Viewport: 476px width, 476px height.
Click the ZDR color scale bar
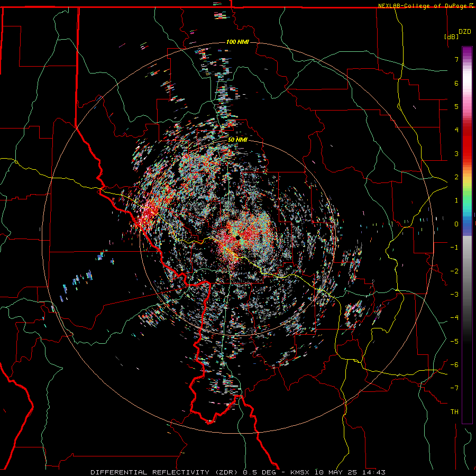467,235
